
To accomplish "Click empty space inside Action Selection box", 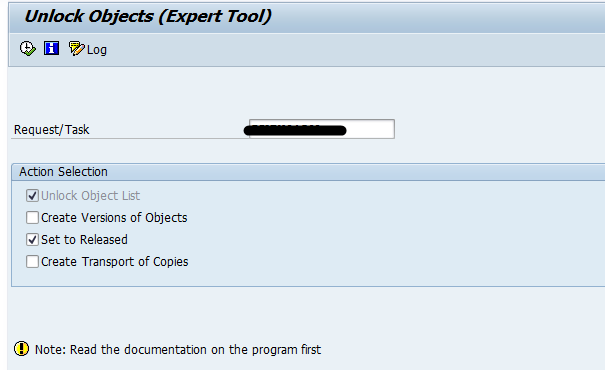I will coord(386,231).
